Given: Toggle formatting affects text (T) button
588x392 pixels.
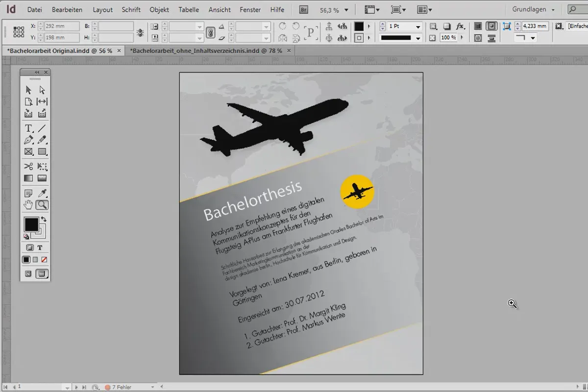Looking at the screenshot, I should pyautogui.click(x=40, y=247).
